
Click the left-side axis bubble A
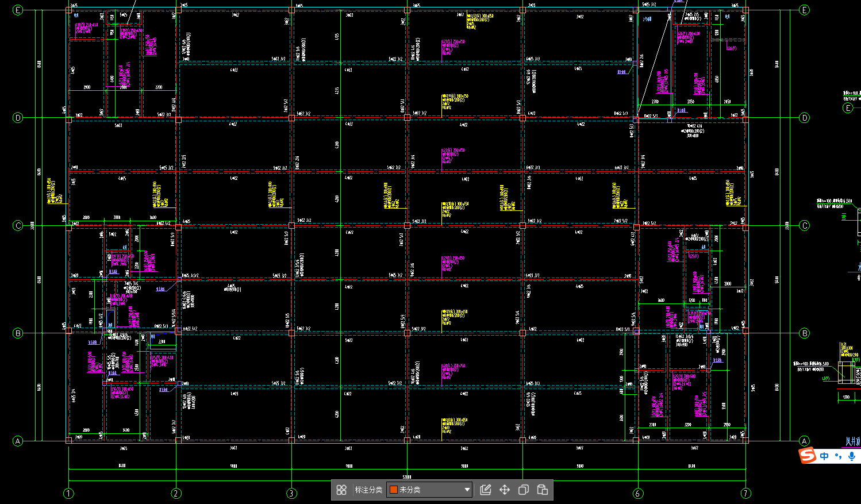(18, 441)
